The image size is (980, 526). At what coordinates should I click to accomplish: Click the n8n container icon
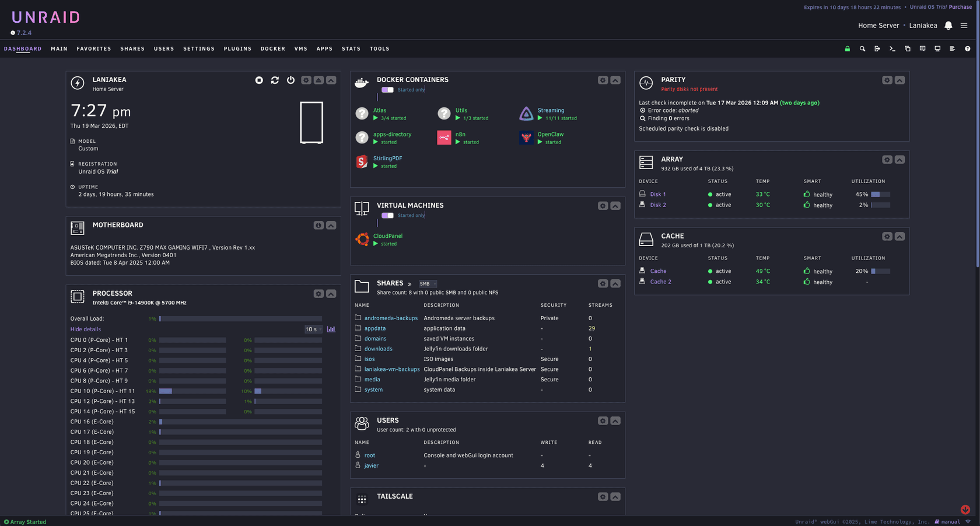click(x=444, y=138)
